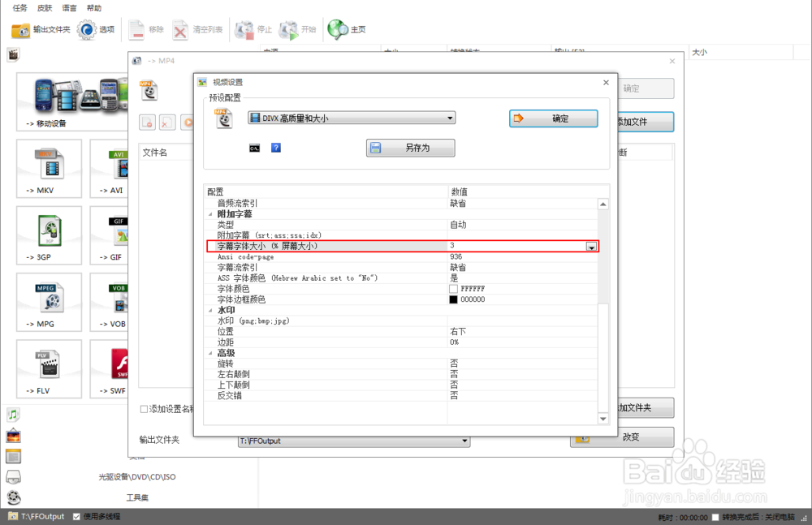Click the play icon in the MP4 window
Screen dimensions: 812x525
188,123
